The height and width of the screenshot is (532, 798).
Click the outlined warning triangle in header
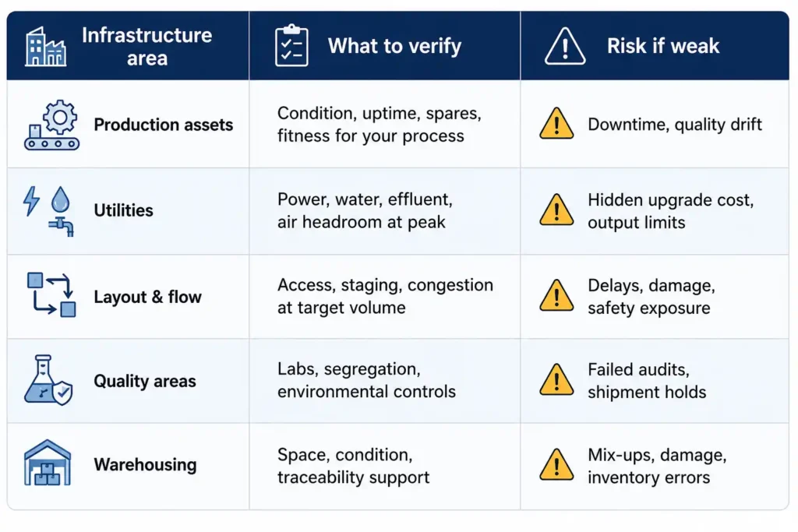(x=565, y=46)
